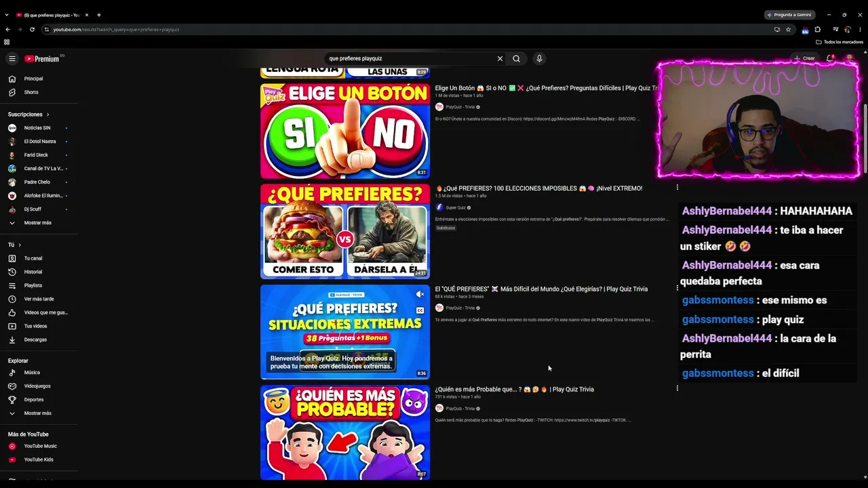Expand the Suscripciones section header

28,115
